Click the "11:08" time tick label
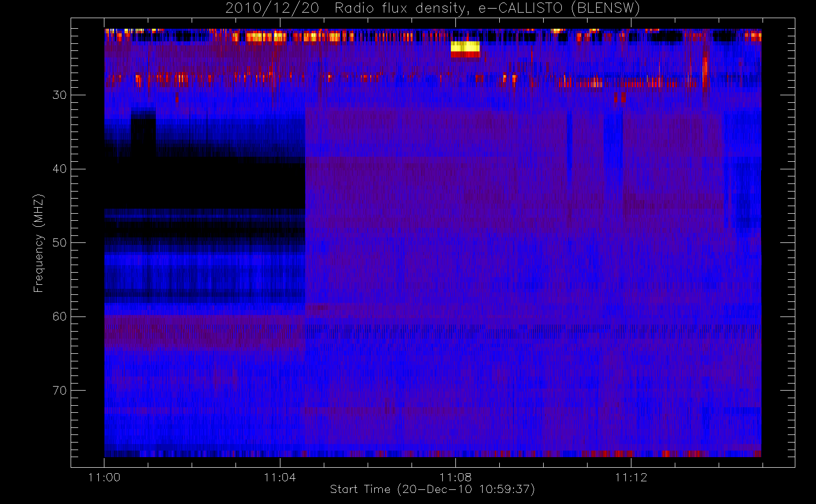This screenshot has width=816, height=504. click(455, 477)
